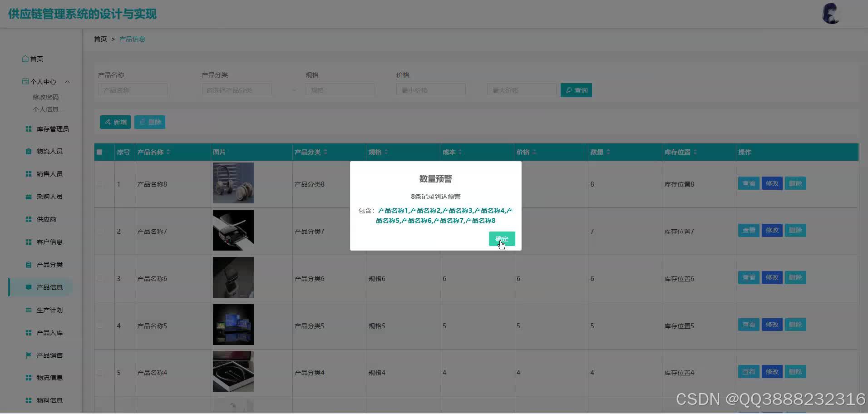This screenshot has height=414, width=868.
Task: Open the product image for 产品名称7
Action: [233, 230]
